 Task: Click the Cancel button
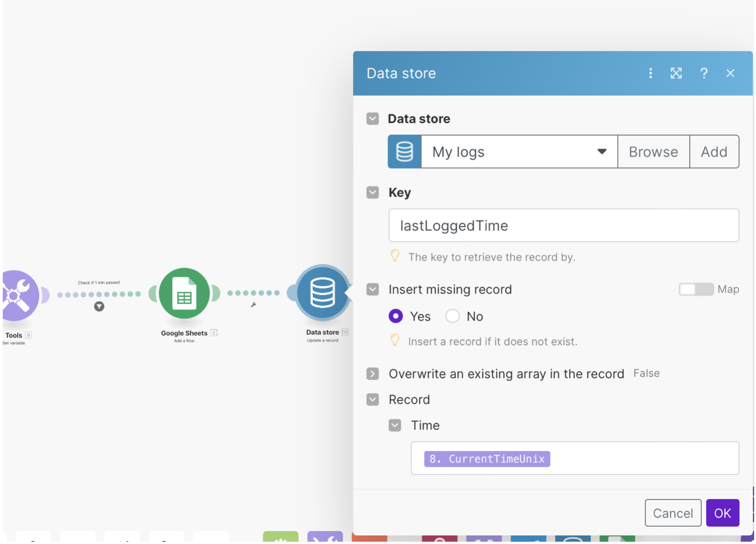point(673,513)
